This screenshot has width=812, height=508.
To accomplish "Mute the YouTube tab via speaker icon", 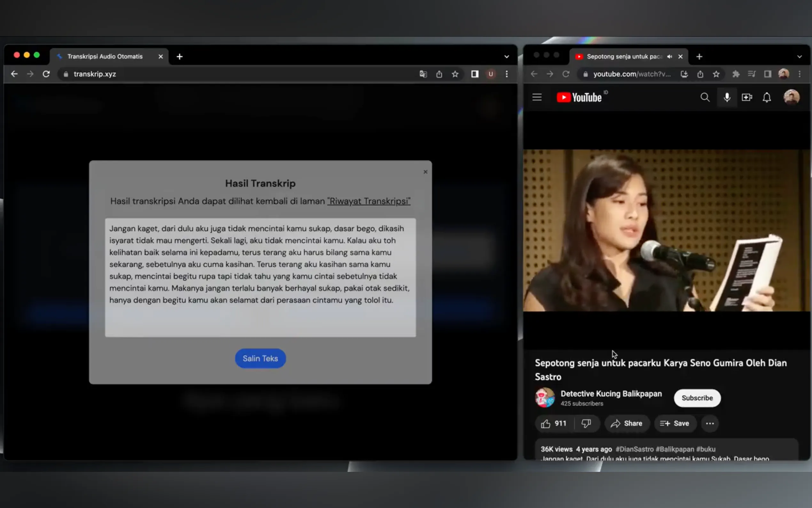I will click(x=670, y=56).
